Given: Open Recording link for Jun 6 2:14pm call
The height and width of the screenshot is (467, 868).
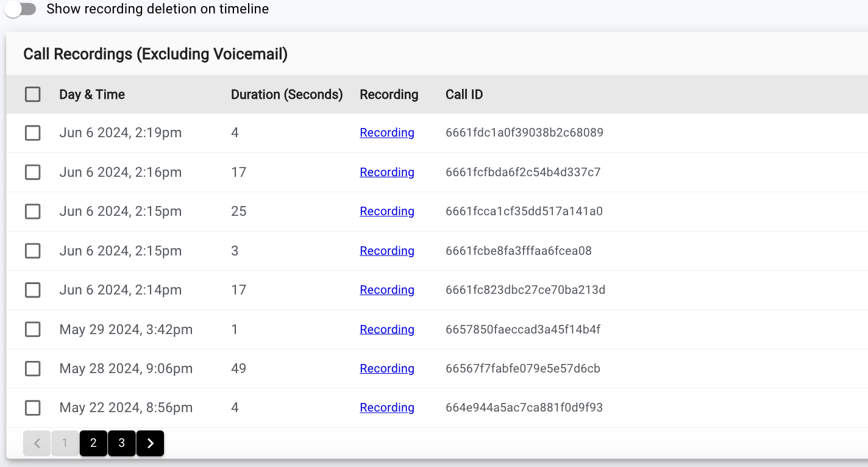Looking at the screenshot, I should point(387,290).
